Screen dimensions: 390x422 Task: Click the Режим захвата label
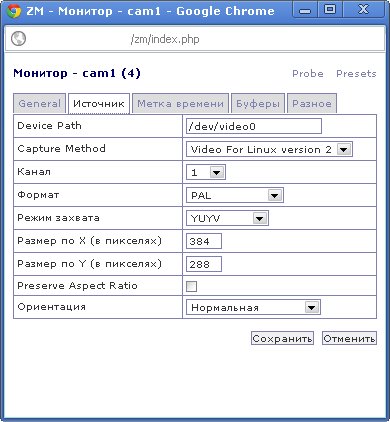(x=58, y=218)
